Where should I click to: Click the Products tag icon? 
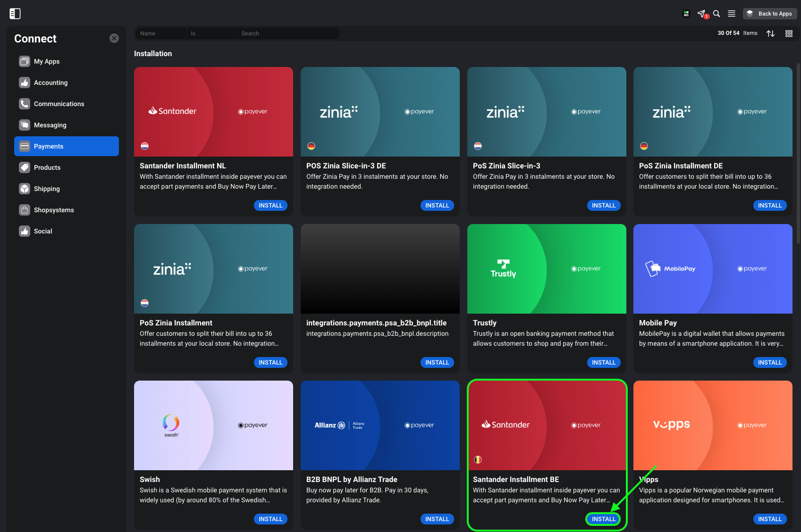pyautogui.click(x=25, y=167)
